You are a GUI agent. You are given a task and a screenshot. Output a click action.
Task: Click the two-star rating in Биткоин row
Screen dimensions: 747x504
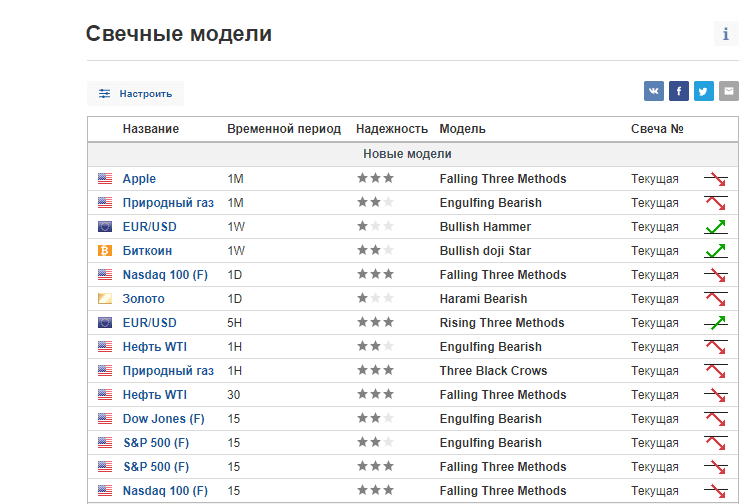pos(375,250)
